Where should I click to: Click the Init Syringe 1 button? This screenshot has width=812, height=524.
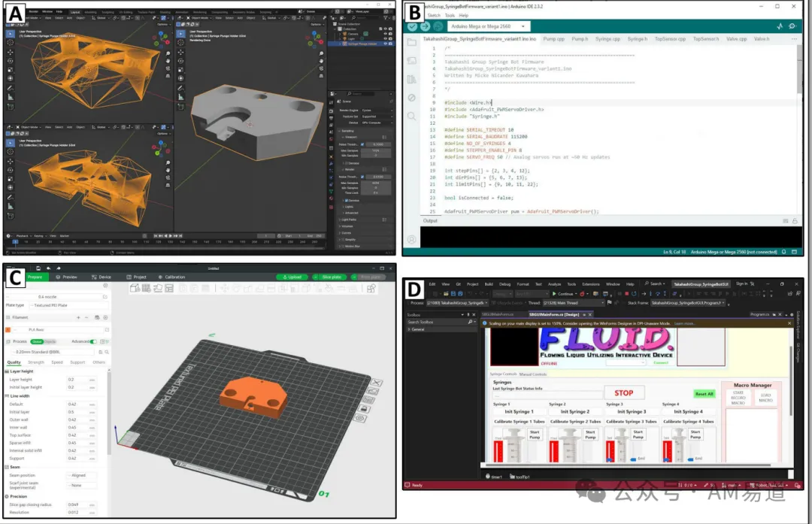coord(519,412)
